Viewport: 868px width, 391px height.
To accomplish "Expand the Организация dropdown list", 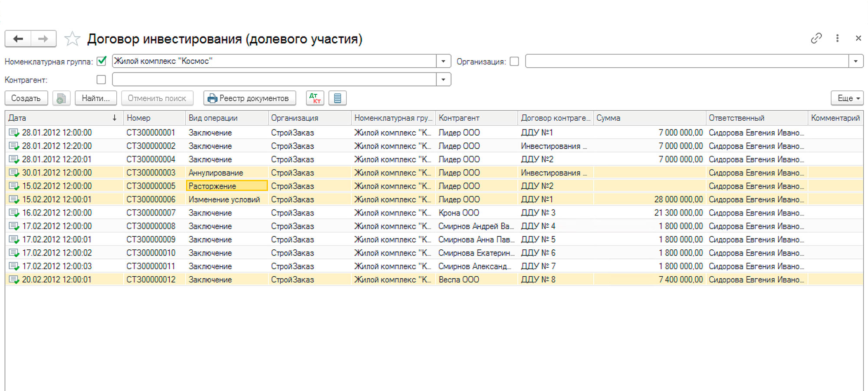I will pyautogui.click(x=855, y=61).
